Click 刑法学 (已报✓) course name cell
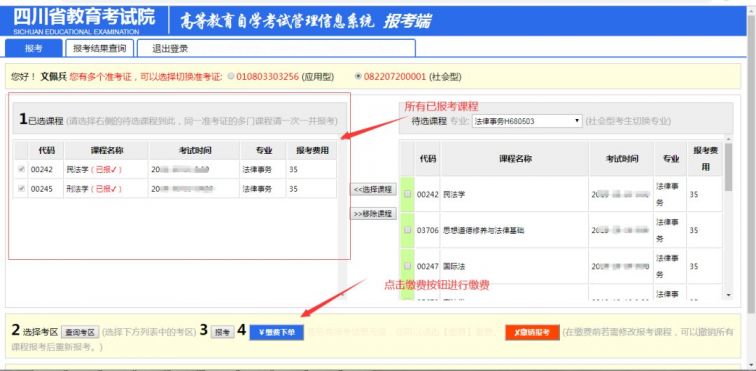Image resolution: width=756 pixels, height=371 pixels. (106, 189)
